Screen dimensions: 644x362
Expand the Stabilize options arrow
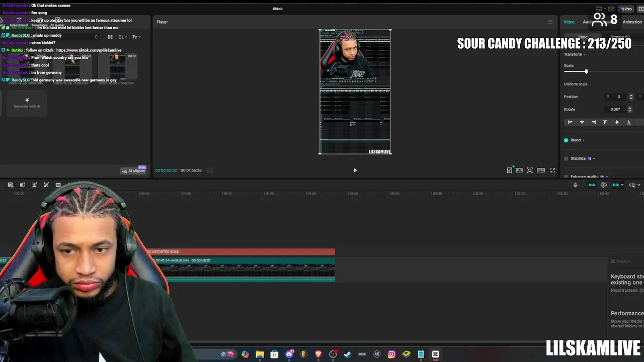point(594,158)
